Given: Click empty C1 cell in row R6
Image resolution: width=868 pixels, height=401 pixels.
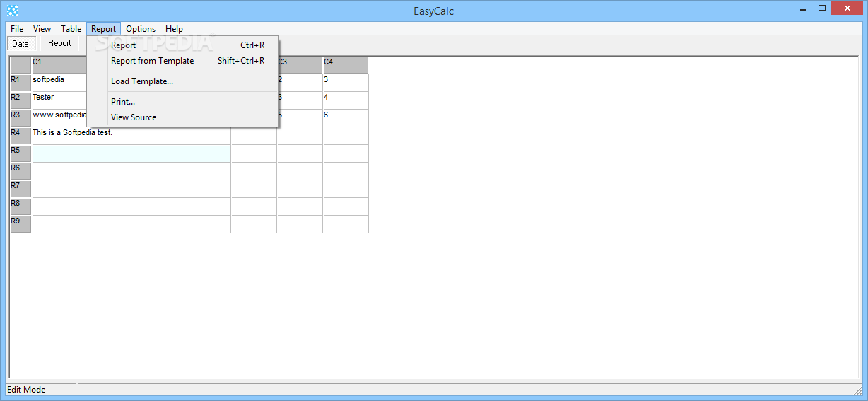Looking at the screenshot, I should point(131,171).
